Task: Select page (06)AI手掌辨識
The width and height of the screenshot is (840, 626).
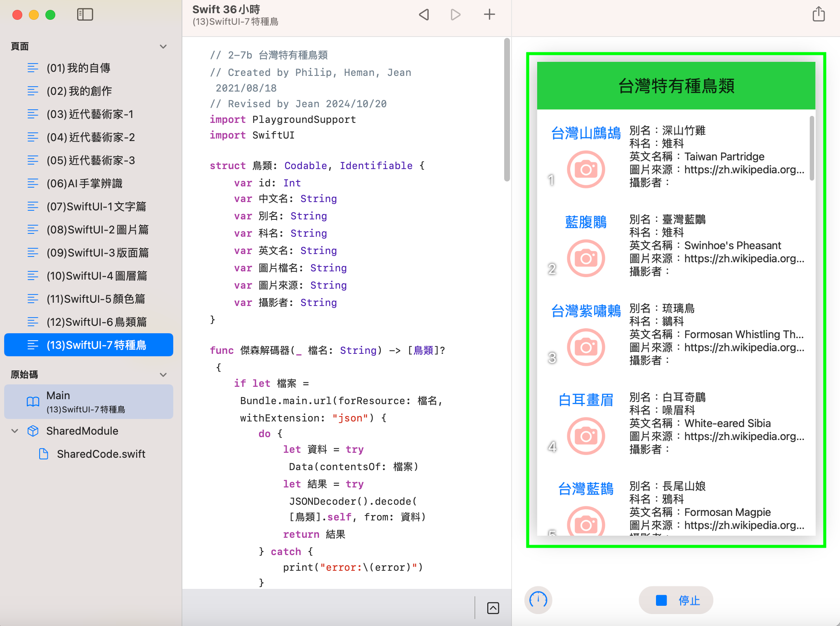Action: (84, 184)
